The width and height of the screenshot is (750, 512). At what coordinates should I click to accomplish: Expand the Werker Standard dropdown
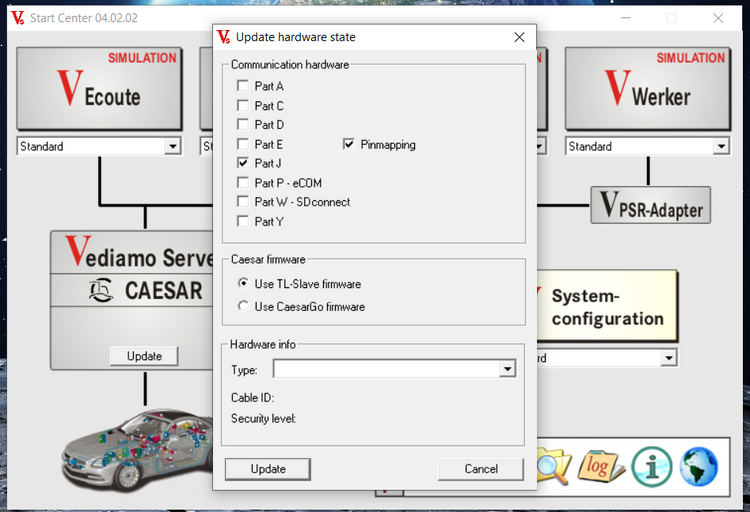(721, 146)
